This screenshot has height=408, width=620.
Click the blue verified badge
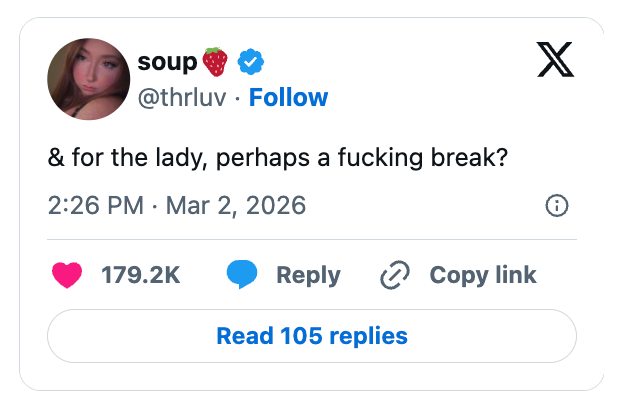pos(250,63)
